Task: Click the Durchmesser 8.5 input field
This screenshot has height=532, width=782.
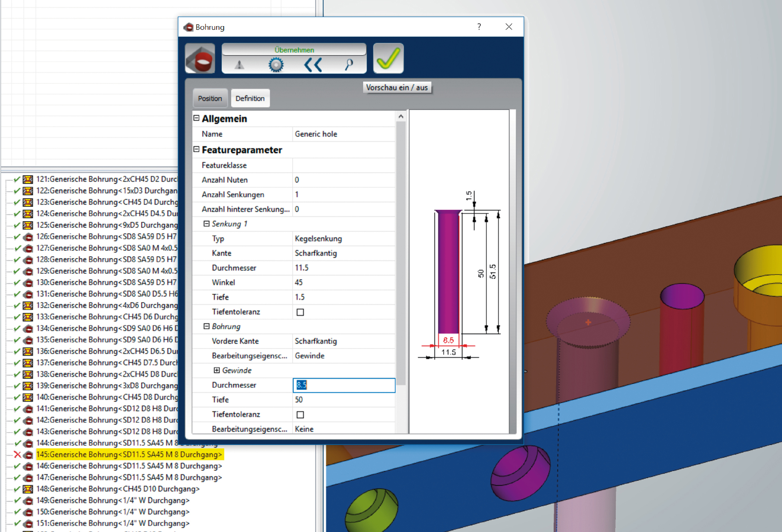Action: pyautogui.click(x=344, y=385)
